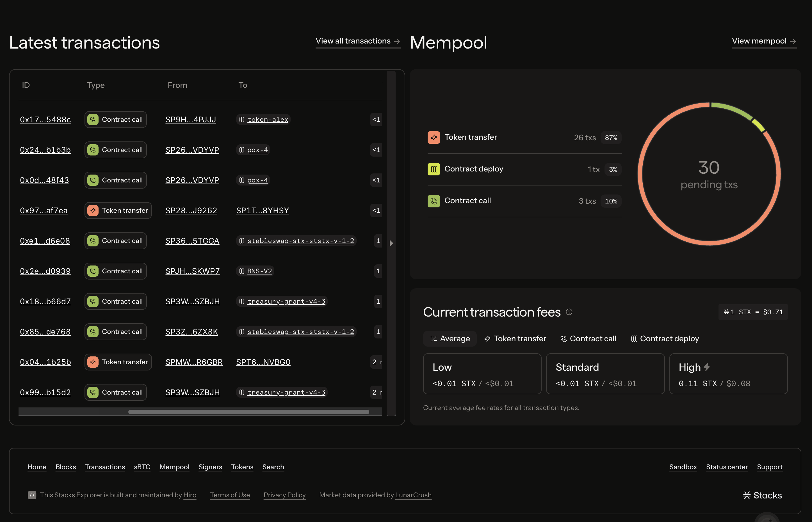Click the orange Token transfer icon in mempool list

(434, 137)
